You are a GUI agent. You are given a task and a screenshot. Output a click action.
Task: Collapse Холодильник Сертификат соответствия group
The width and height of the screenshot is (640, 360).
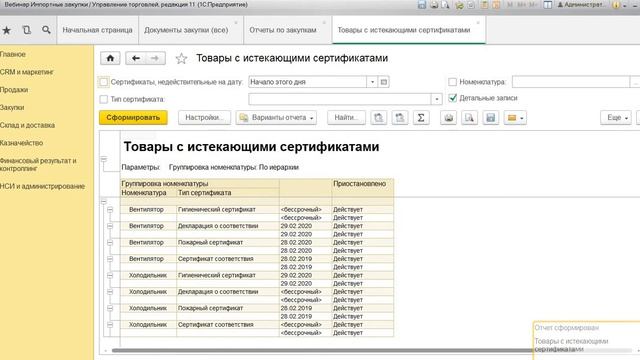(x=110, y=325)
